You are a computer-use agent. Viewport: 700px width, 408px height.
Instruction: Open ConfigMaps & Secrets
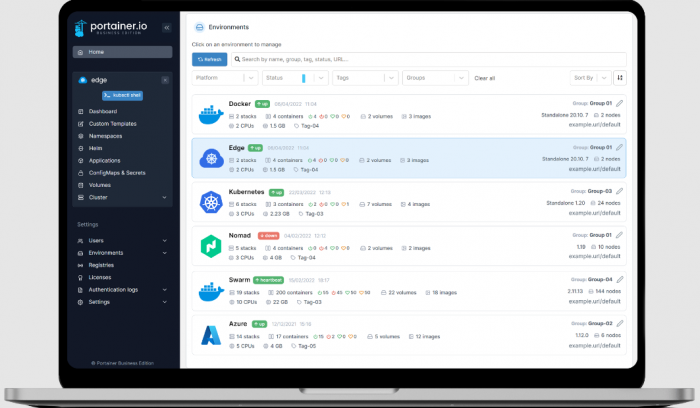pos(117,173)
